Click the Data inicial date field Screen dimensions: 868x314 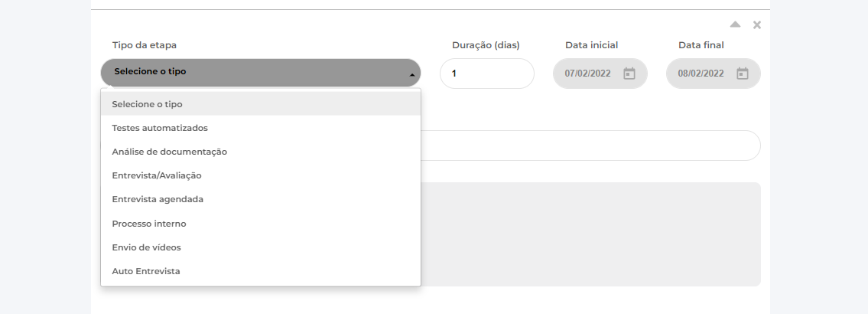[589, 74]
